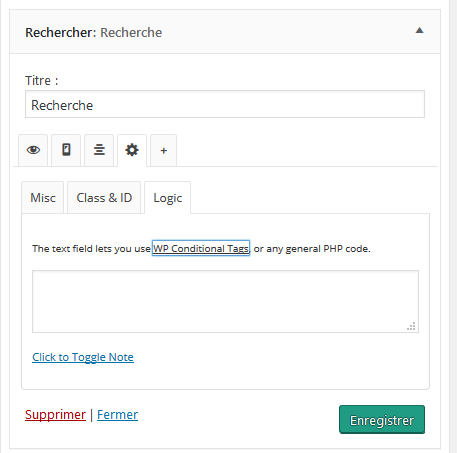Open the plus icon tab
Viewport: 457px width, 453px height.
[163, 150]
